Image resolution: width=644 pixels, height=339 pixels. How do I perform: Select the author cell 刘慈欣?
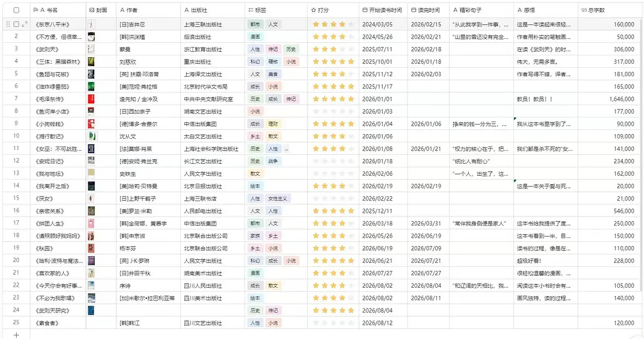click(x=148, y=61)
